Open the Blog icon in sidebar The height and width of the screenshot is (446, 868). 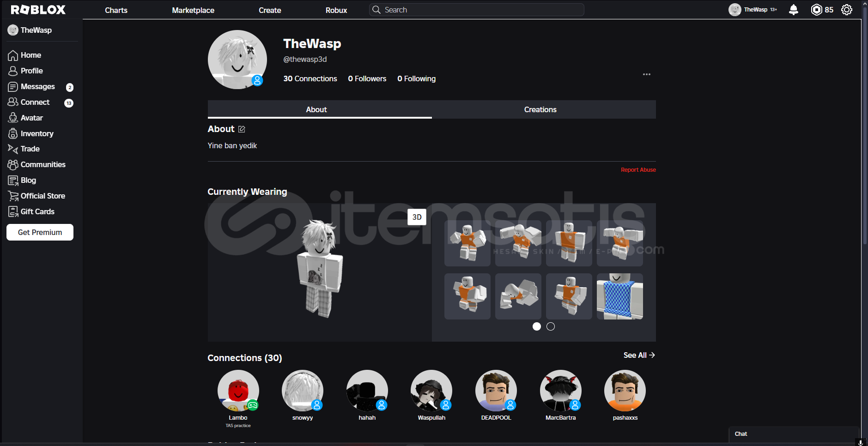coord(13,180)
